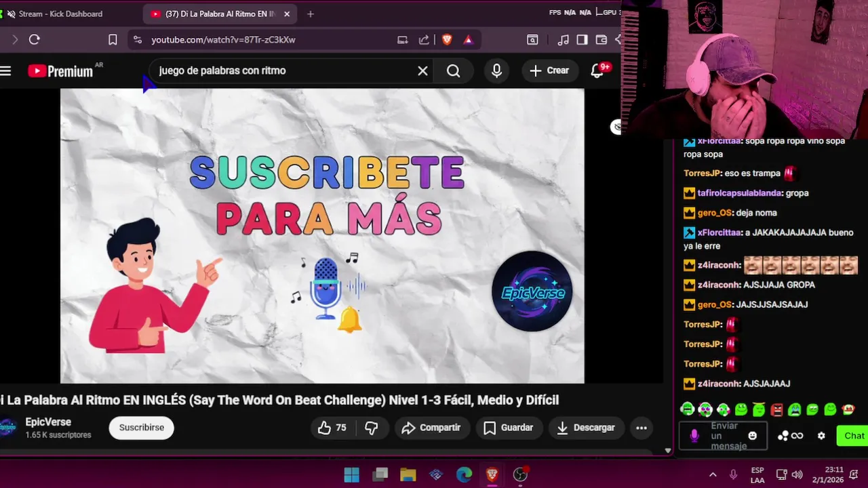868x488 pixels.
Task: Open the volume speaker tray icon
Action: click(x=797, y=474)
